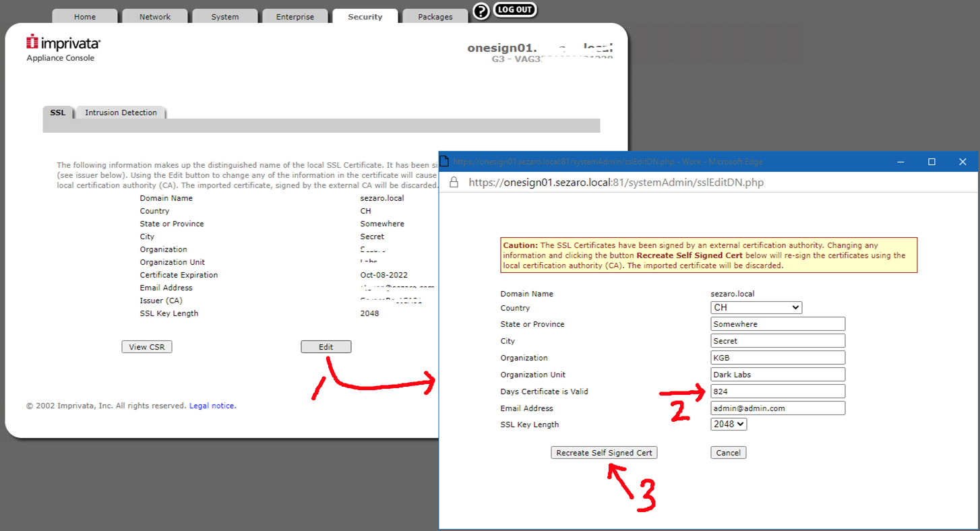Click the Organization field containing KGB
This screenshot has height=531, width=980.
[x=778, y=358]
